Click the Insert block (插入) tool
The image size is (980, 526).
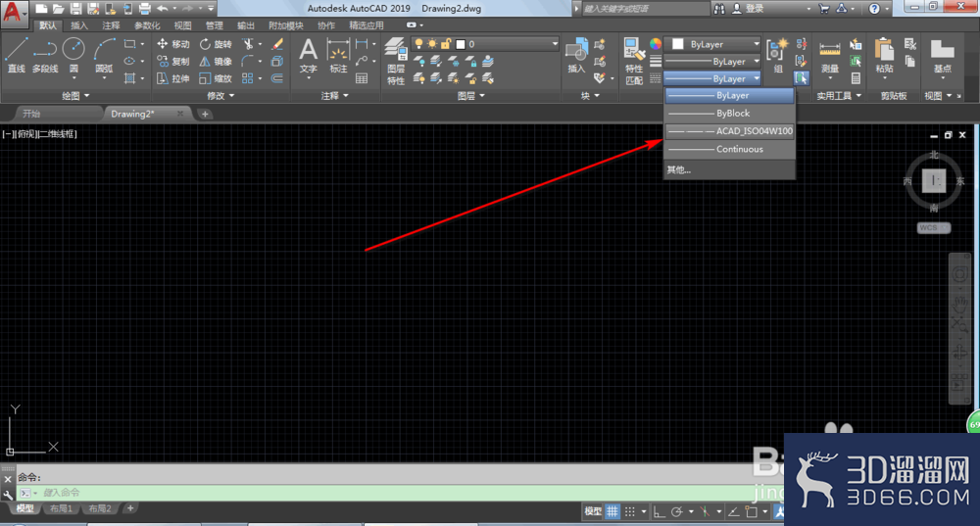click(x=576, y=55)
